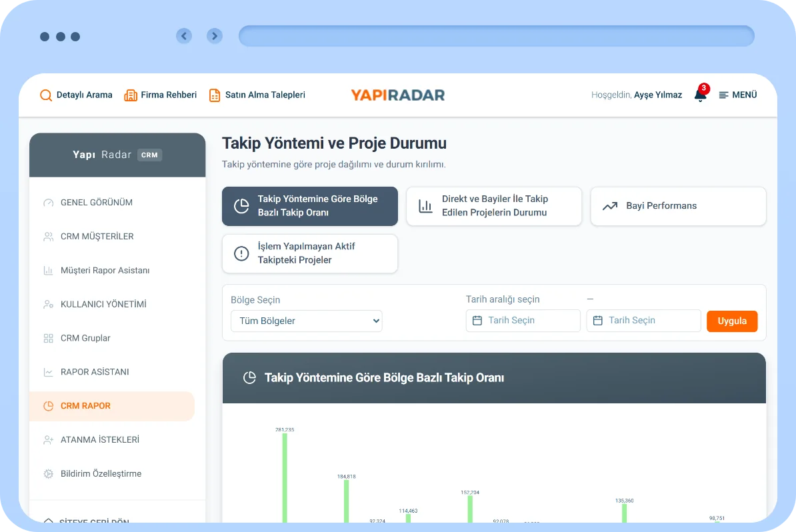This screenshot has width=796, height=532.
Task: Click the first Tarih Seçin date field
Action: (x=523, y=320)
